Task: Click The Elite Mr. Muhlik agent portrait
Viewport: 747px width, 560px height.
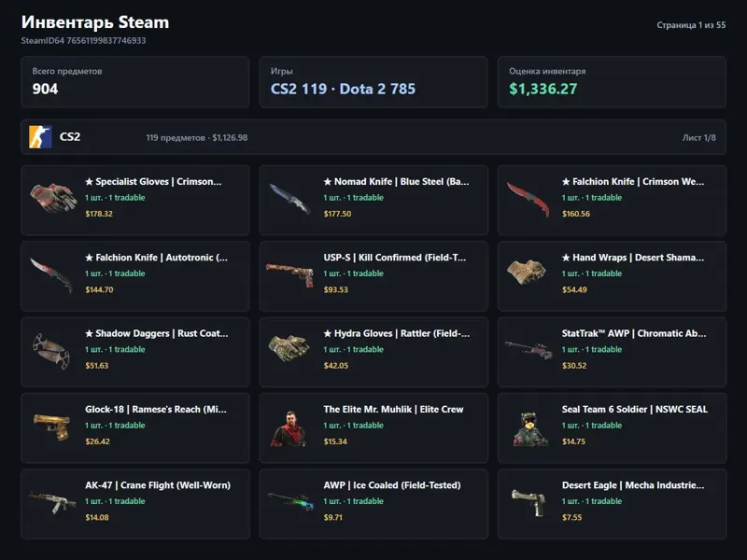Action: pyautogui.click(x=289, y=428)
